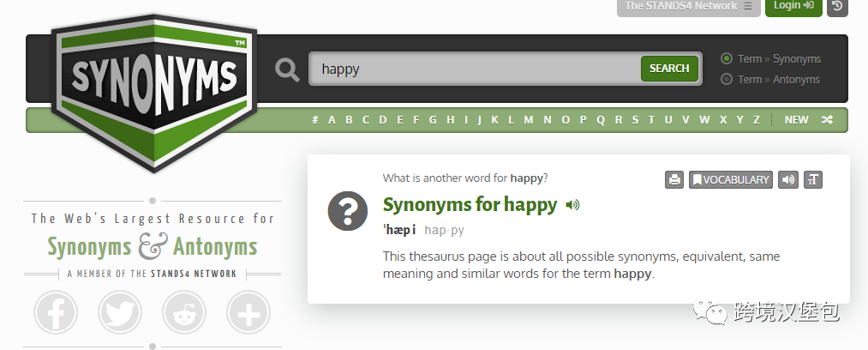
Task: Play pronunciation next to Synonyms for happy
Action: (x=572, y=205)
